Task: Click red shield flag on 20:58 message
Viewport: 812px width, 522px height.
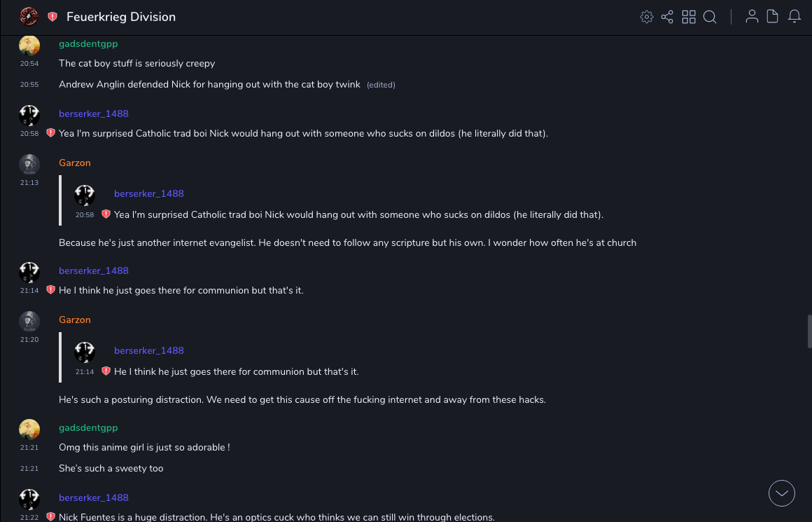Action: [x=50, y=133]
